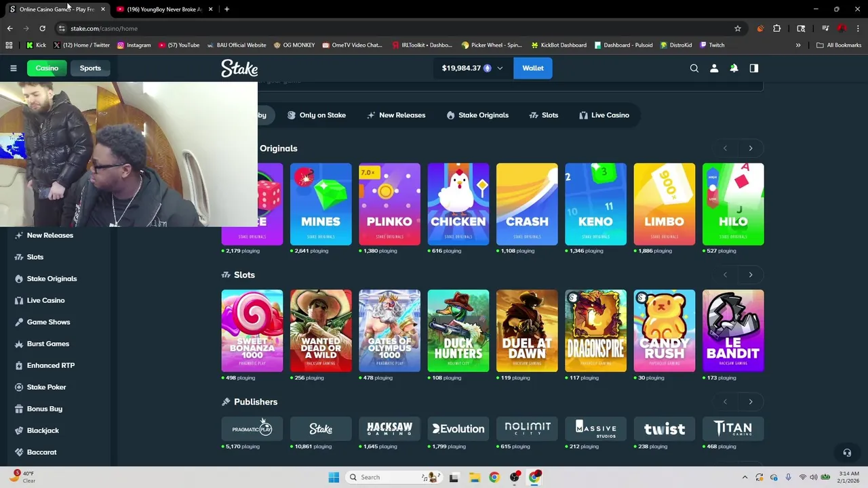
Task: Reload the page in Chrome
Action: click(x=42, y=28)
